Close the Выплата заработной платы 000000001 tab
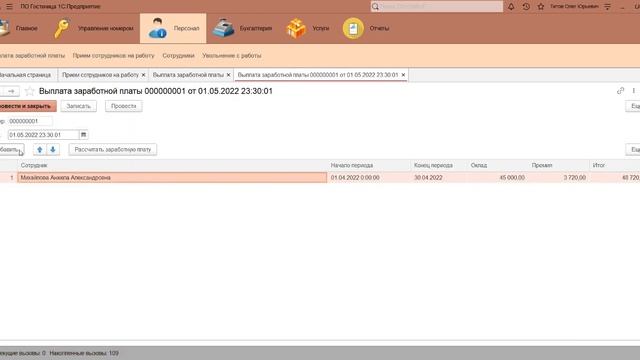Screen dimensions: 640x360 [403, 75]
